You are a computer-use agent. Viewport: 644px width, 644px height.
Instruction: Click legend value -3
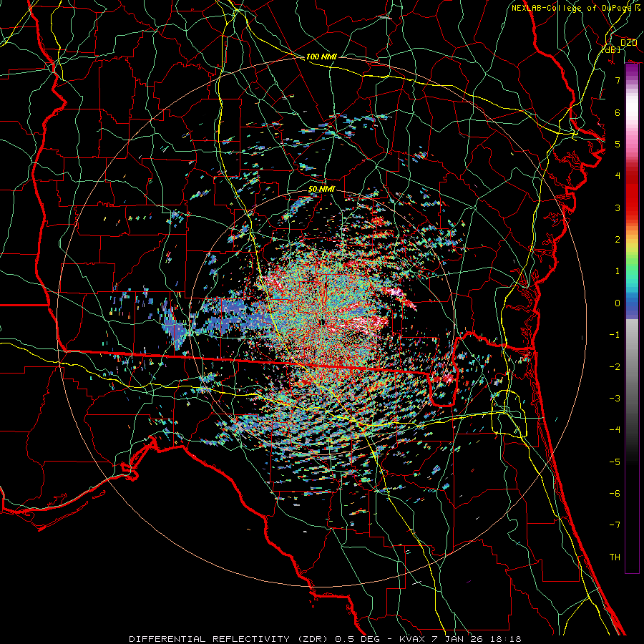pos(615,399)
